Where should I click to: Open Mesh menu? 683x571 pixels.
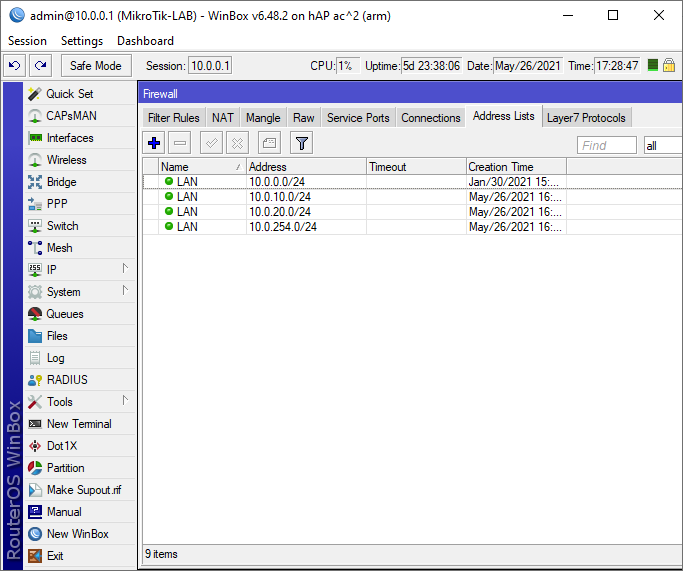[80, 248]
